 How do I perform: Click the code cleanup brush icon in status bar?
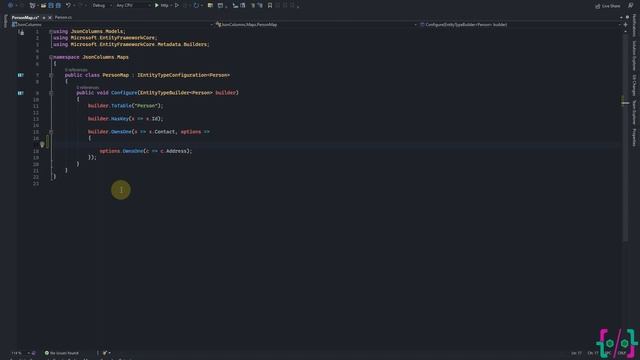point(105,353)
